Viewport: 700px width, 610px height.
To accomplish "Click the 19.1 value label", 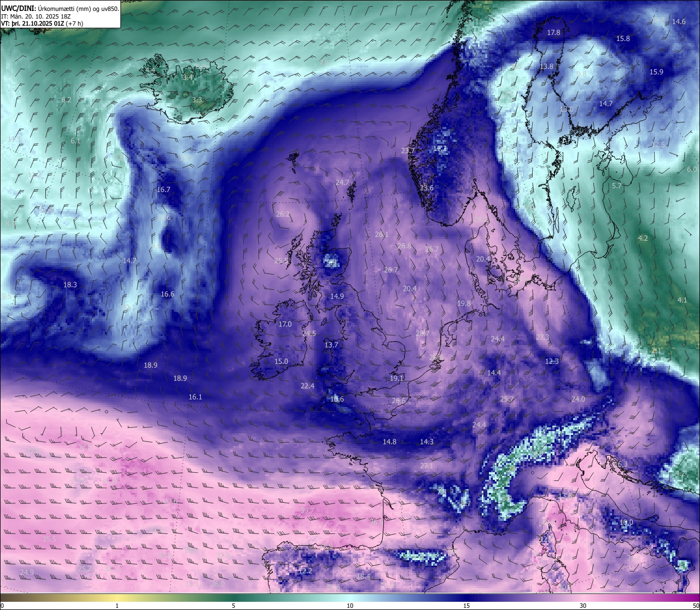I will (x=397, y=379).
